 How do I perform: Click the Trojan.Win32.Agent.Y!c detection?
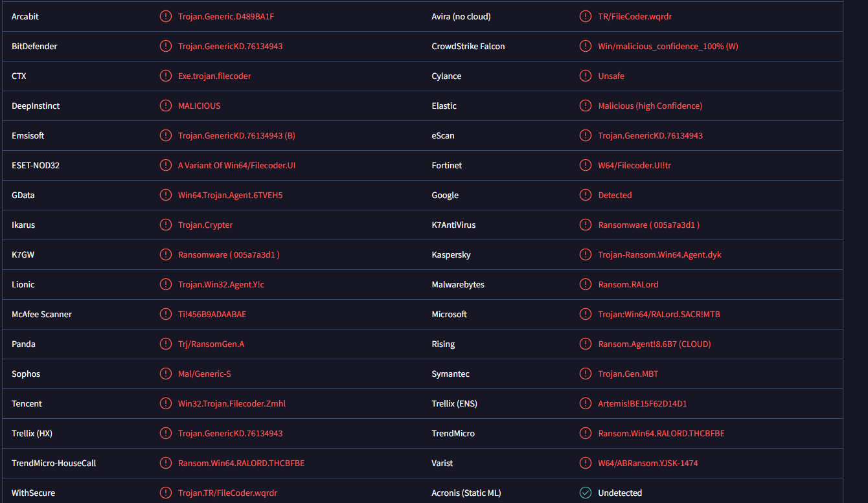tap(222, 284)
